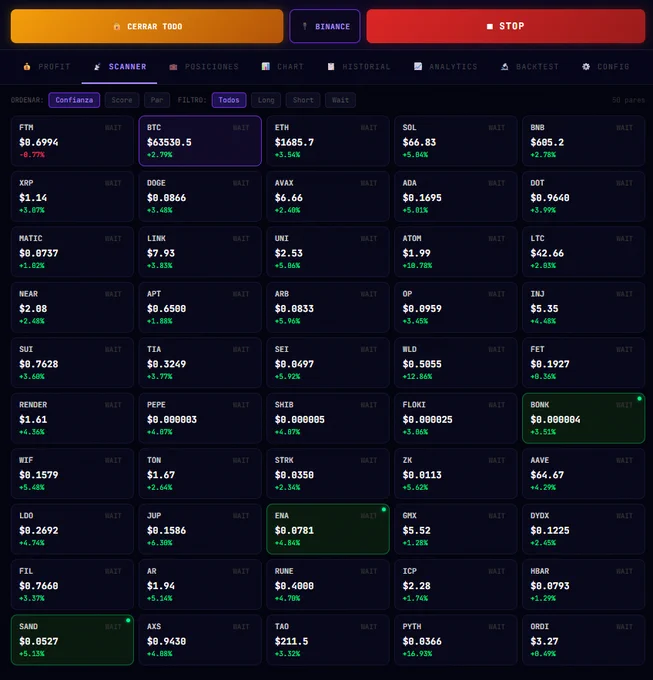The height and width of the screenshot is (680, 653).
Task: Open the Binance exchange selector
Action: pyautogui.click(x=325, y=26)
